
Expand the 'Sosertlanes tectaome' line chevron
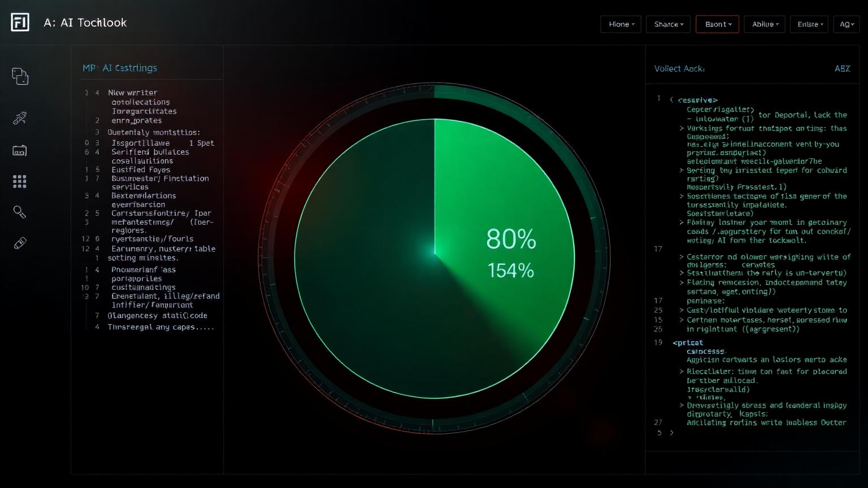[682, 197]
